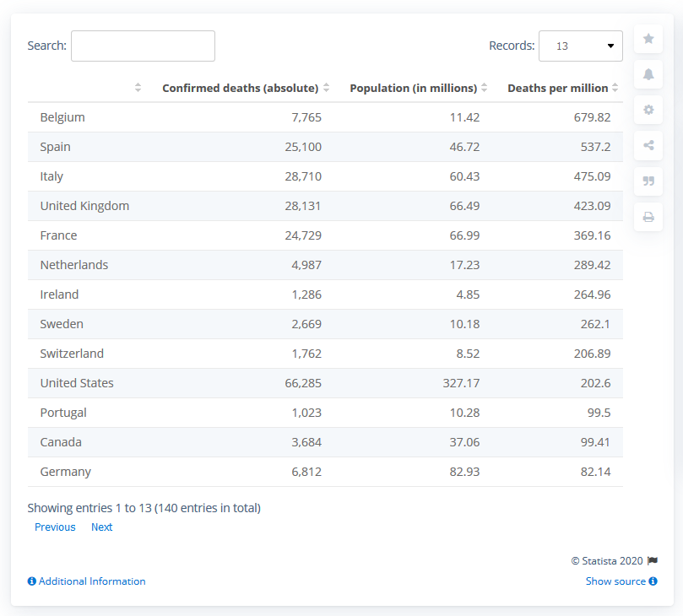Screen dimensions: 683x616
Task: Go to the Previous page of entries
Action: point(55,527)
